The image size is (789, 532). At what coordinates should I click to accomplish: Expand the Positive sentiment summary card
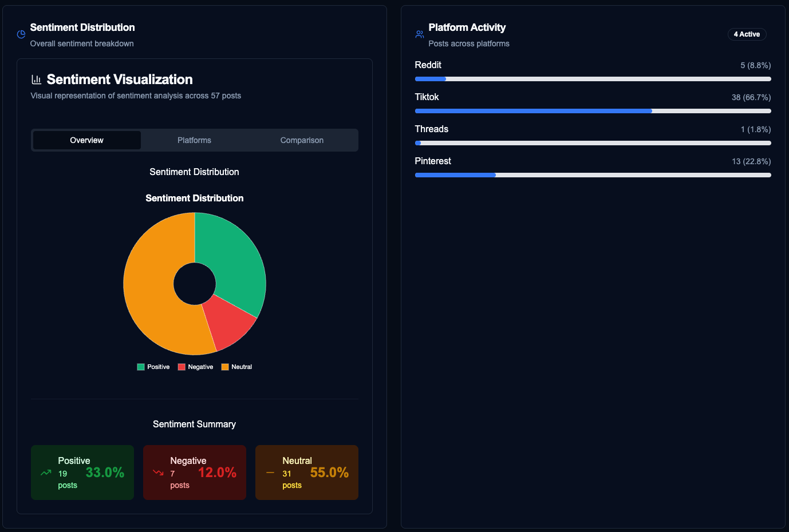coord(82,473)
